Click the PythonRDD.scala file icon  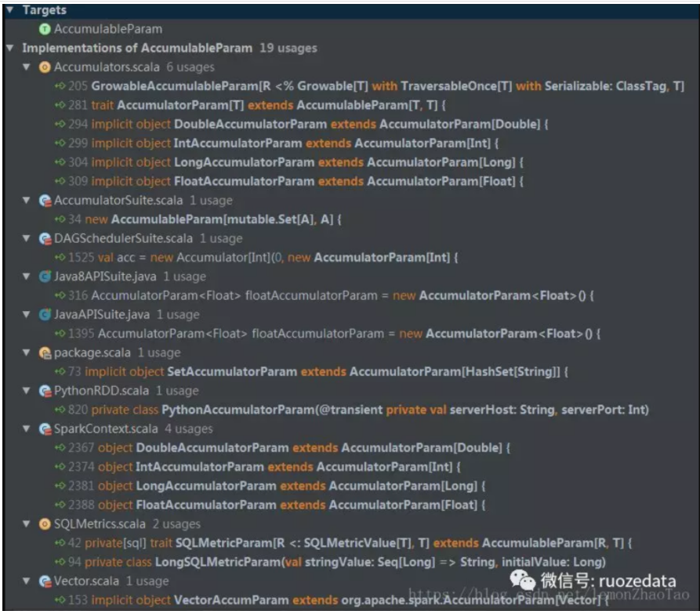coord(45,391)
